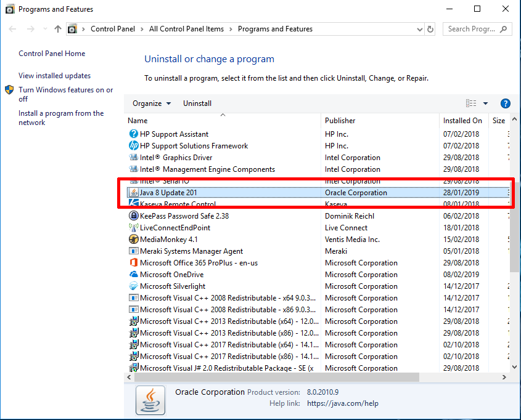Click the Microsoft Office 365 ProPlus icon
The image size is (521, 420).
tap(133, 263)
